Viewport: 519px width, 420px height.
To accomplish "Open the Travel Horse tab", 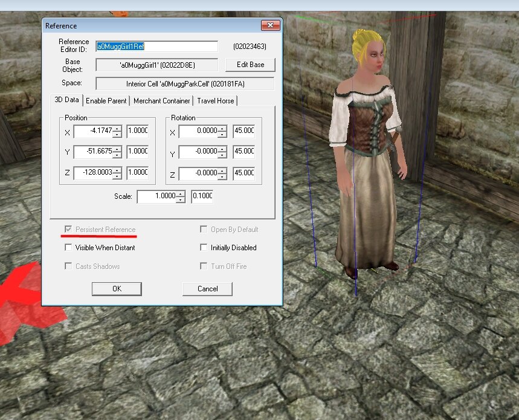I will coord(216,101).
